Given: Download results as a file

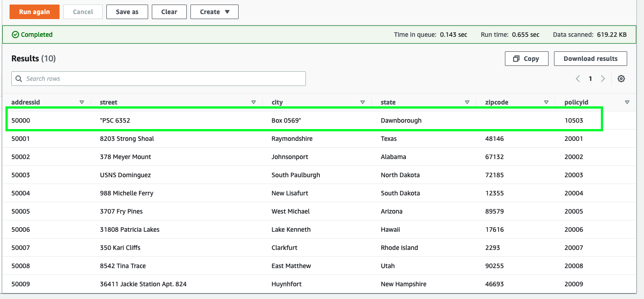Looking at the screenshot, I should [590, 59].
